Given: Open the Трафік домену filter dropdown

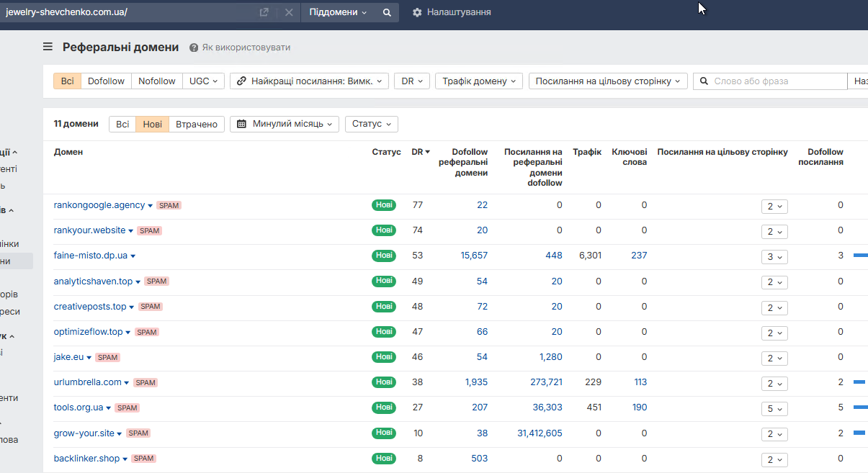Looking at the screenshot, I should click(x=478, y=81).
